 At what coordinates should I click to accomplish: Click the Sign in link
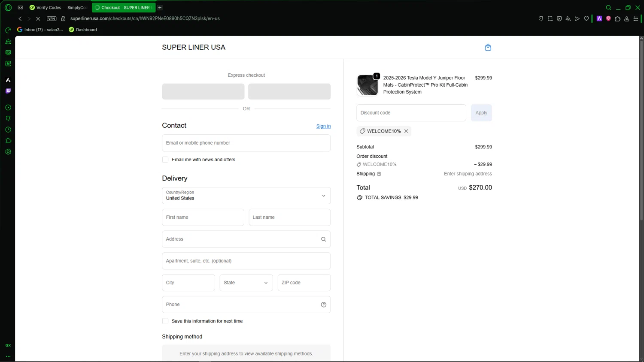(323, 126)
